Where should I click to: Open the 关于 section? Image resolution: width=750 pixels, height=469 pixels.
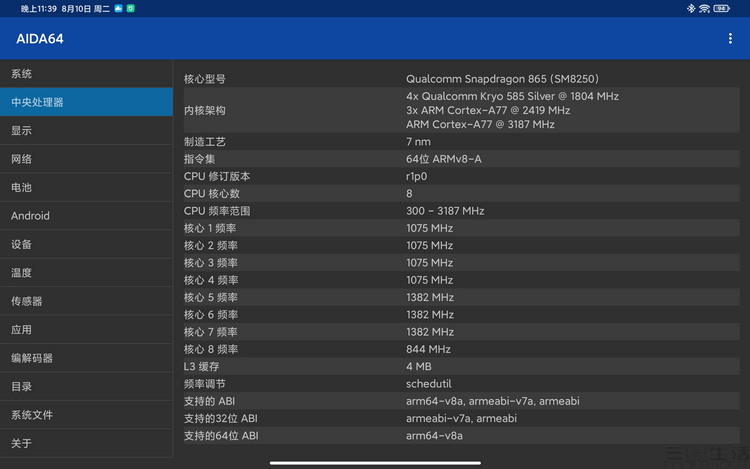[86, 443]
